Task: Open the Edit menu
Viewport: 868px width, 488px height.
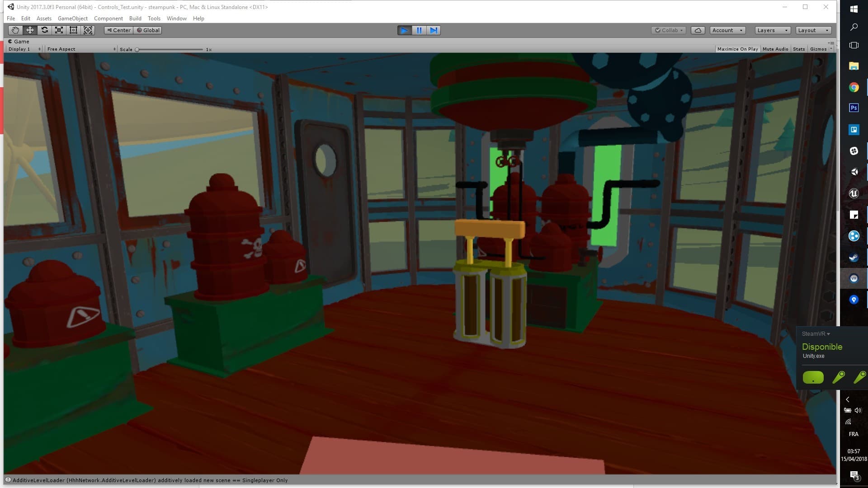Action: pyautogui.click(x=26, y=19)
